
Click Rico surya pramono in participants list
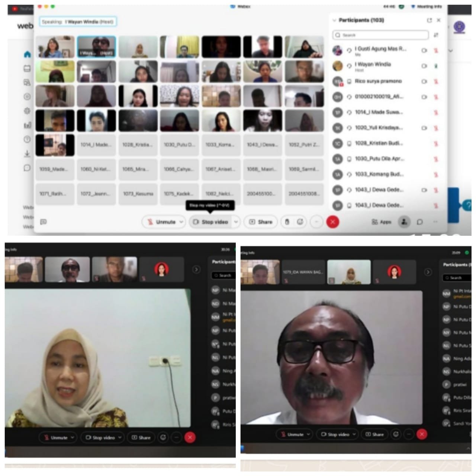(x=378, y=81)
